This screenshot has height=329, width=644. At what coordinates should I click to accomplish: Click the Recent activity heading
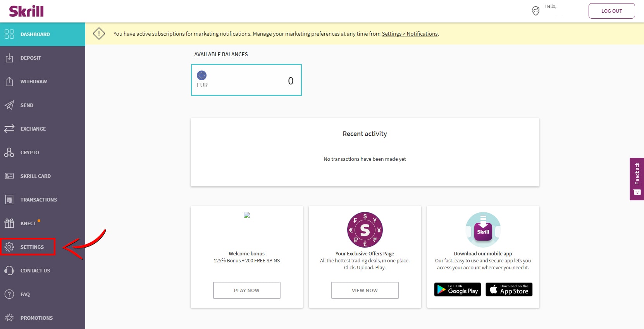365,134
